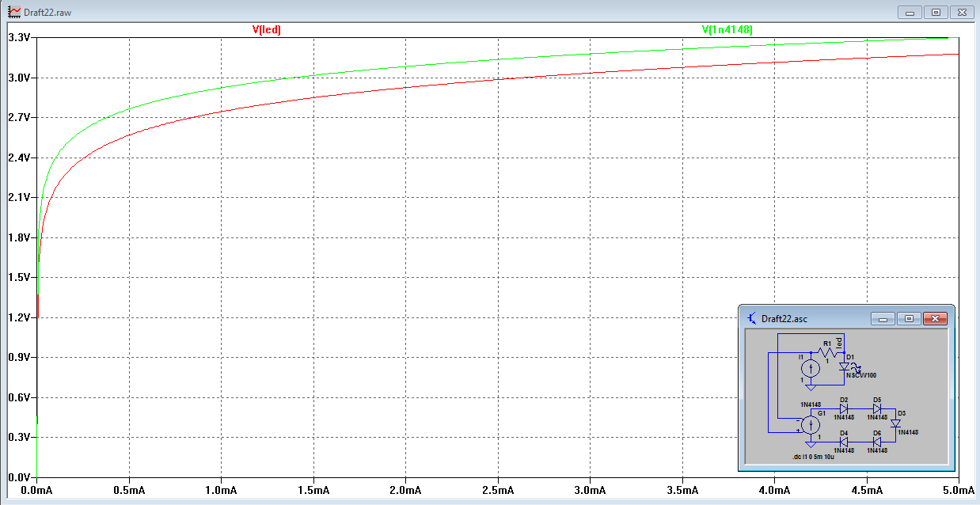Image resolution: width=980 pixels, height=505 pixels.
Task: Click the 3.3V vertical axis label
Action: [x=18, y=37]
